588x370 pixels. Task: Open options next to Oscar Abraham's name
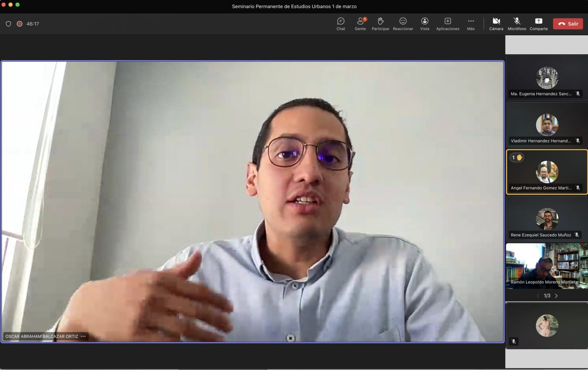pyautogui.click(x=83, y=336)
